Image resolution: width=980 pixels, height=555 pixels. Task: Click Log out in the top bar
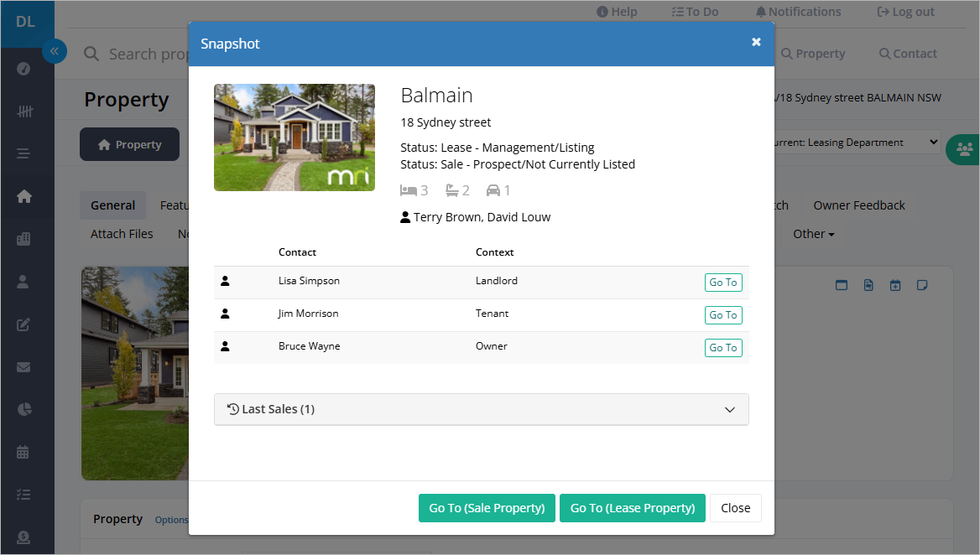pyautogui.click(x=905, y=12)
